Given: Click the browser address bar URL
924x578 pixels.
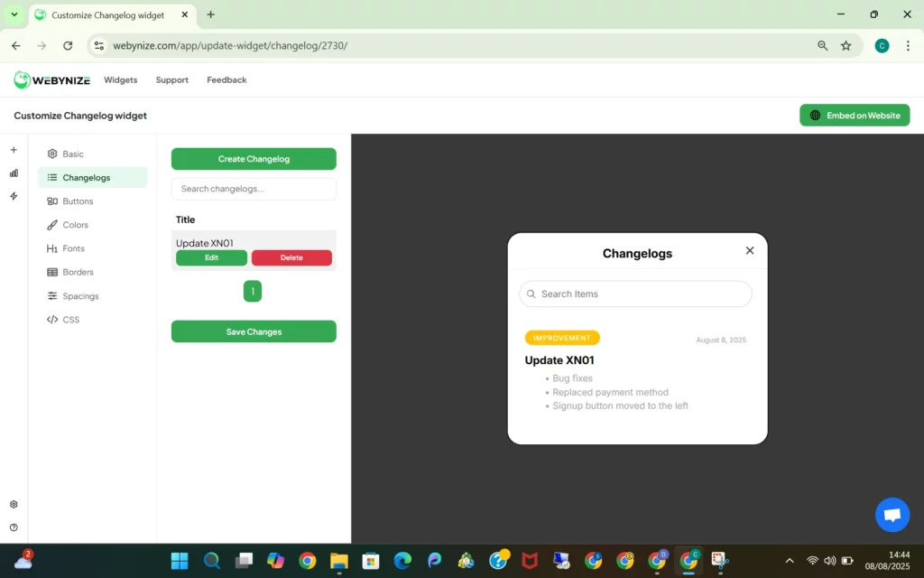Looking at the screenshot, I should coord(230,45).
